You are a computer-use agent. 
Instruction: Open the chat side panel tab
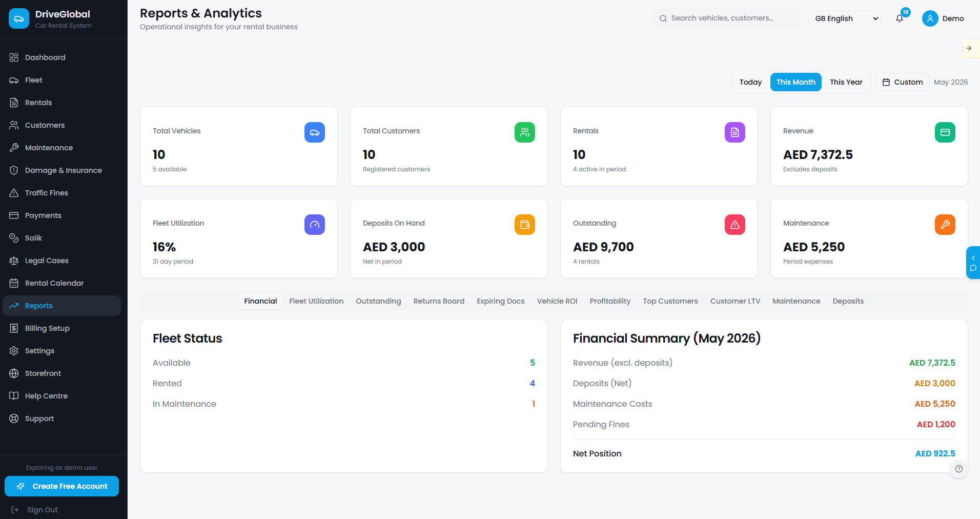click(973, 263)
